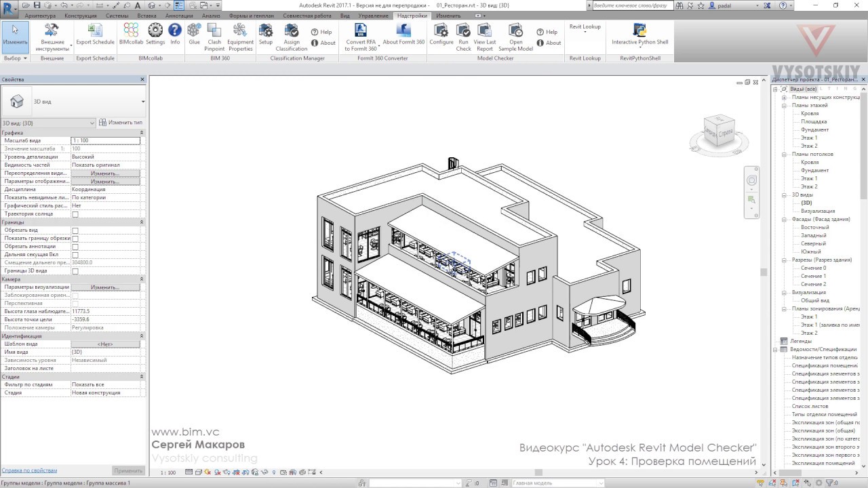Open About in the Classification Manager panel
The height and width of the screenshot is (488, 868).
[x=323, y=43]
